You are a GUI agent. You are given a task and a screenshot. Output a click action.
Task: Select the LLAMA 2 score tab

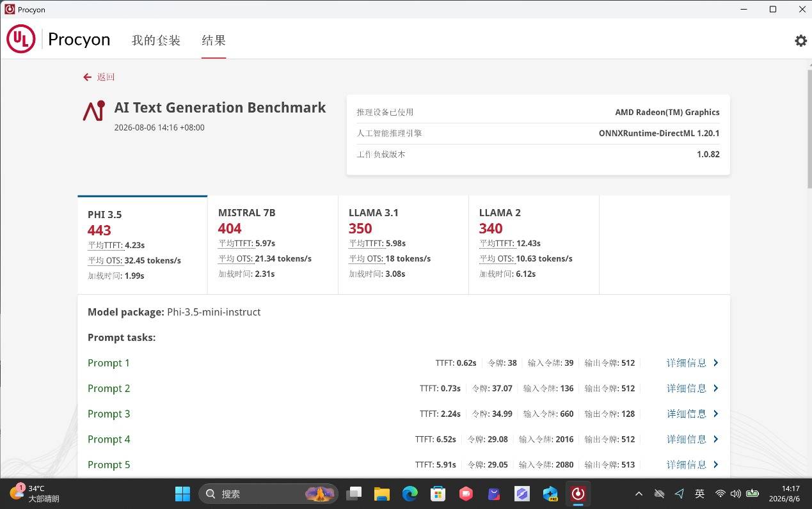[x=534, y=245]
